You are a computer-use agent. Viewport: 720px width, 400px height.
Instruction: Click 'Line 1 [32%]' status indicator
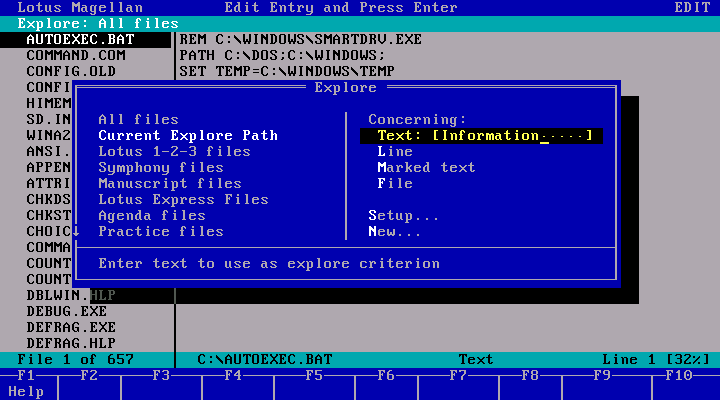pos(656,360)
